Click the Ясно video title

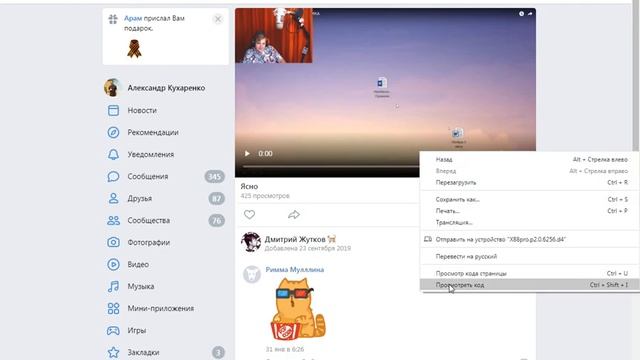pyautogui.click(x=249, y=187)
